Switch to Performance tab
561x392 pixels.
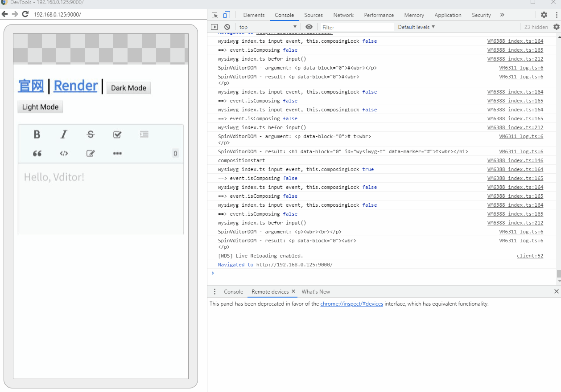click(379, 15)
